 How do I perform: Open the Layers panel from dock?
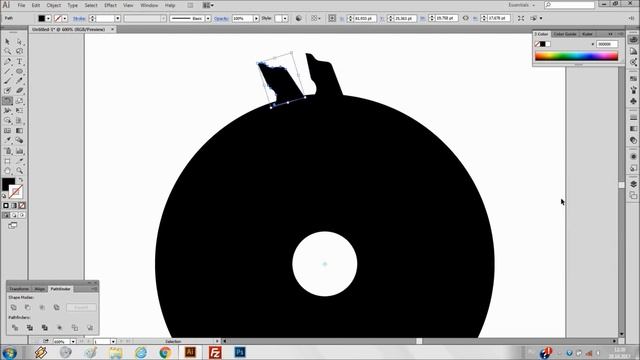pos(633,184)
